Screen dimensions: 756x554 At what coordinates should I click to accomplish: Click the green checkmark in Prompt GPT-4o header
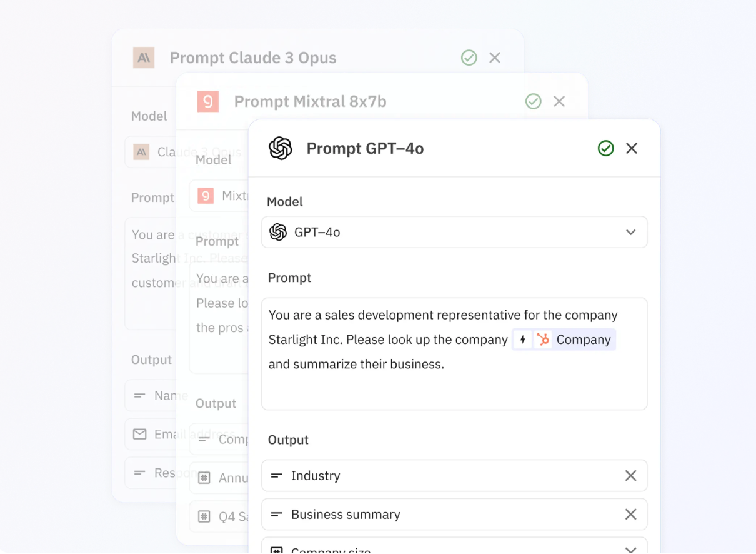coord(606,148)
